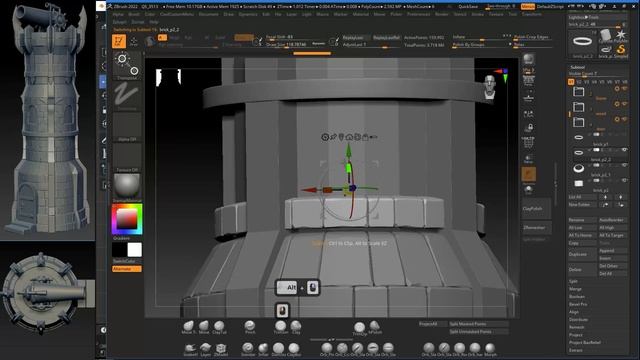Open the Draw menu

click(x=229, y=14)
